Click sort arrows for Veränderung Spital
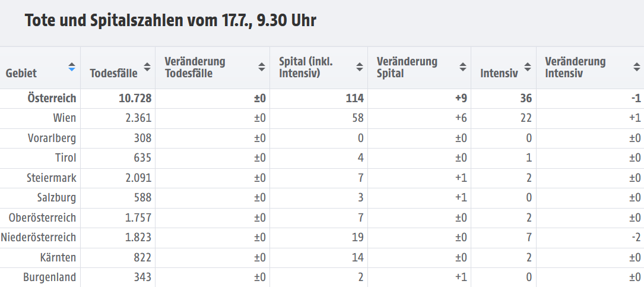Screen dimensions: 644x287 pos(463,67)
